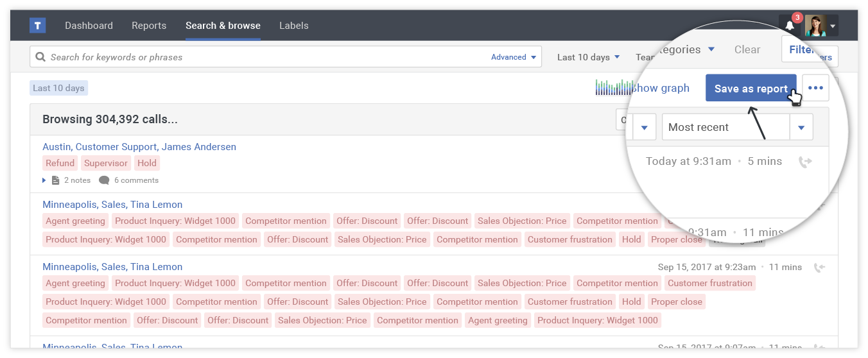Expand the Advanced search options
The height and width of the screenshot is (358, 868).
click(x=513, y=57)
